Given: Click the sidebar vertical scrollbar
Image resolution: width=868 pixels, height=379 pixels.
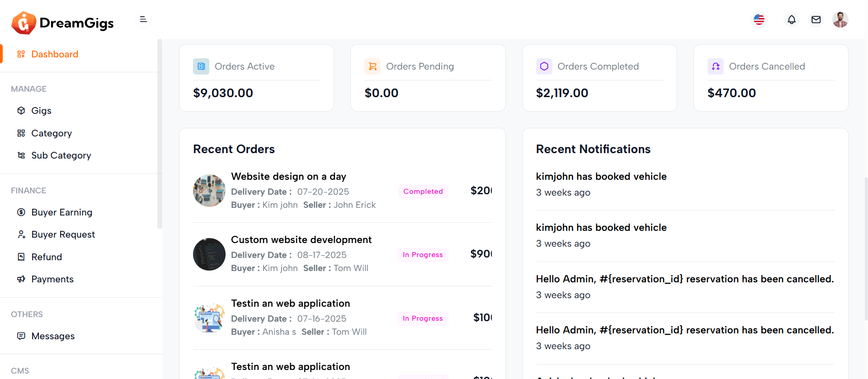Looking at the screenshot, I should click(x=160, y=136).
